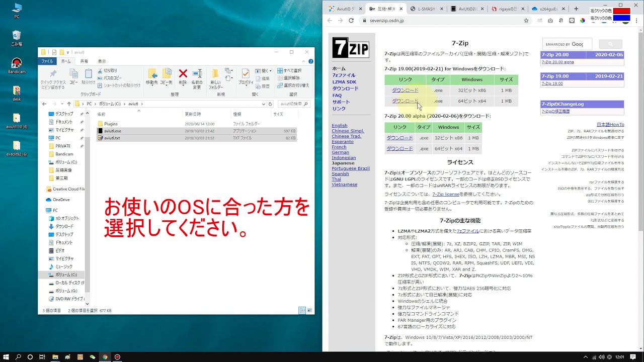Screen dimensions: 644x362
Task: Click the Explorer refresh button beside address bar
Action: (x=270, y=104)
